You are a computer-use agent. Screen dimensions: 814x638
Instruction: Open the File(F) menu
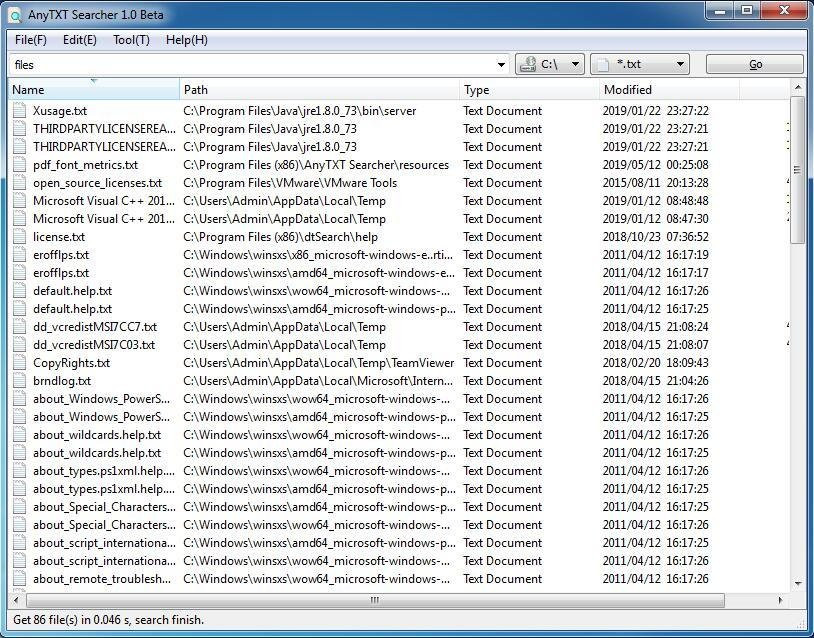point(31,40)
